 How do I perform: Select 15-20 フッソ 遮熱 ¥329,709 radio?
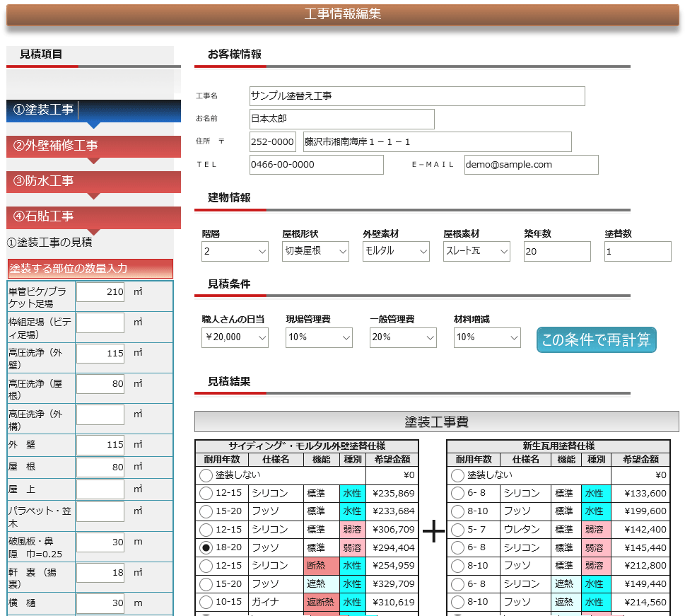click(206, 584)
